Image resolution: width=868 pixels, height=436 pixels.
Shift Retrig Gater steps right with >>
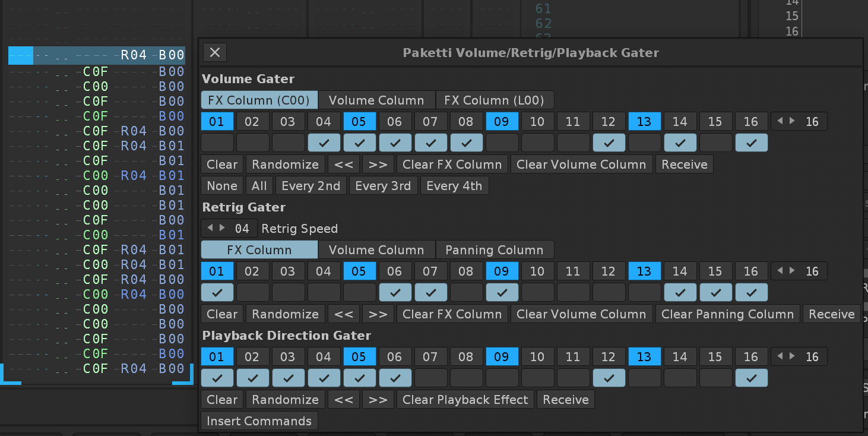click(378, 314)
